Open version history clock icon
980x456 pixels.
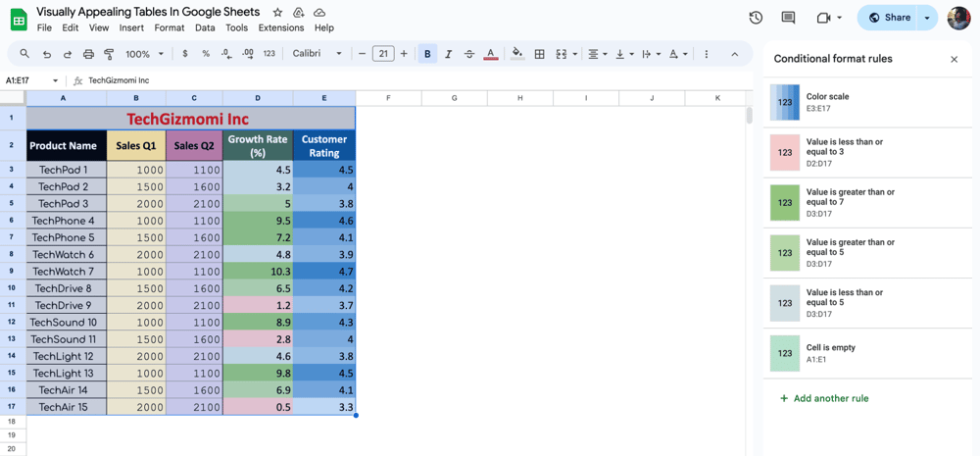click(x=756, y=18)
